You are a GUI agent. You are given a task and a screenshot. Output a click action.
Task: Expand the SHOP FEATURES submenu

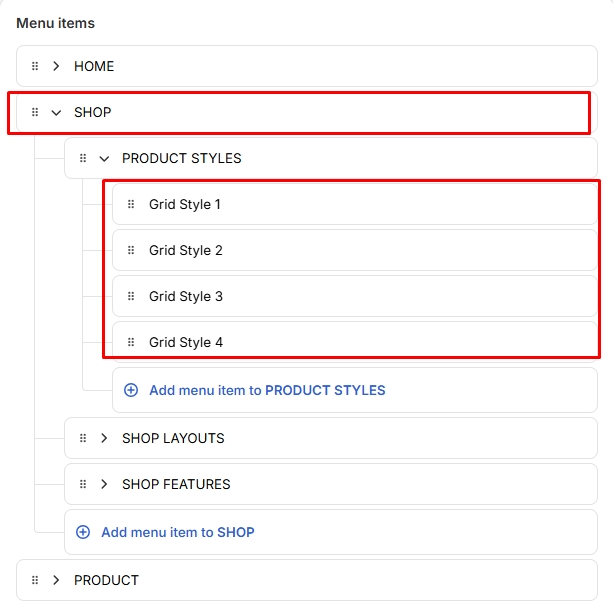click(x=104, y=484)
